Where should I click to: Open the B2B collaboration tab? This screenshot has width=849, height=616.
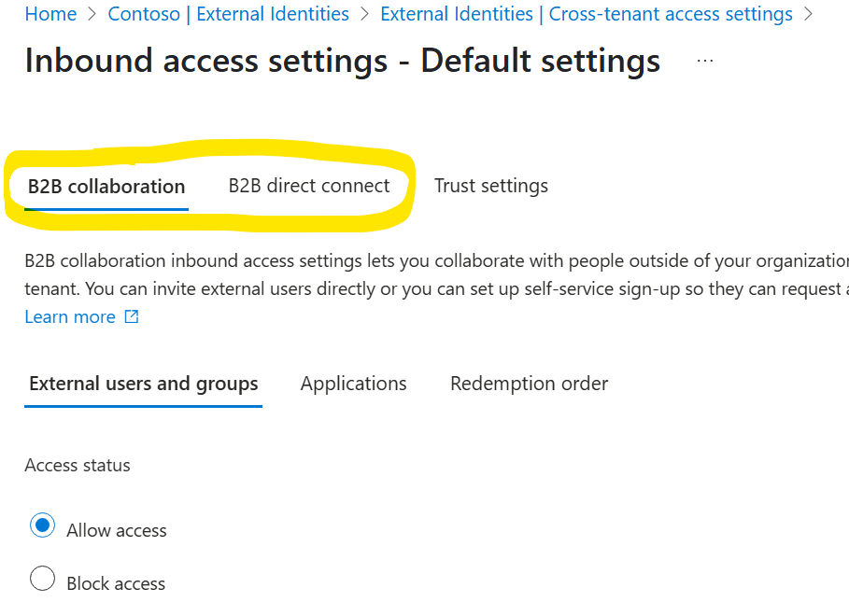[105, 185]
